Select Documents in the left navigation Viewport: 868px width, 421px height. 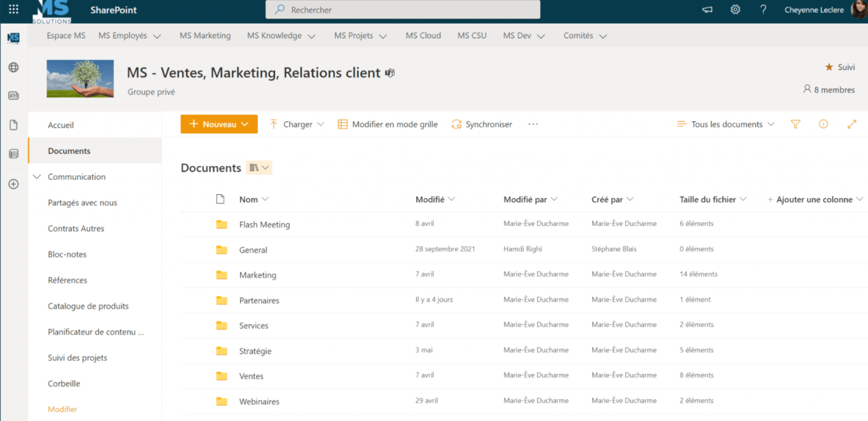95,151
